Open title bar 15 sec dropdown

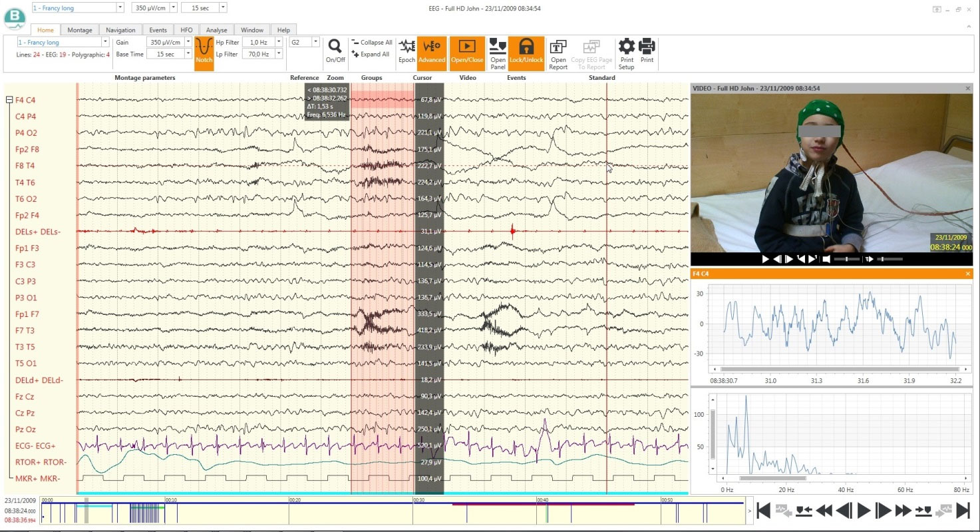point(223,7)
